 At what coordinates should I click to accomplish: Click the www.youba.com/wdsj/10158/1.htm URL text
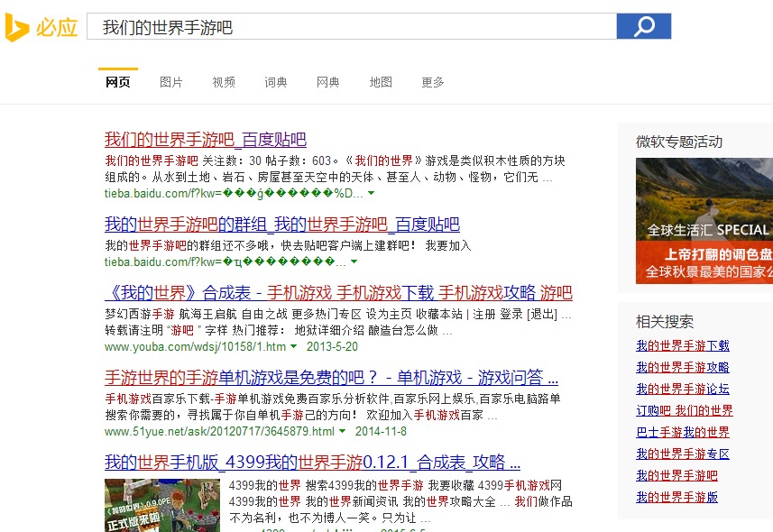click(x=195, y=346)
